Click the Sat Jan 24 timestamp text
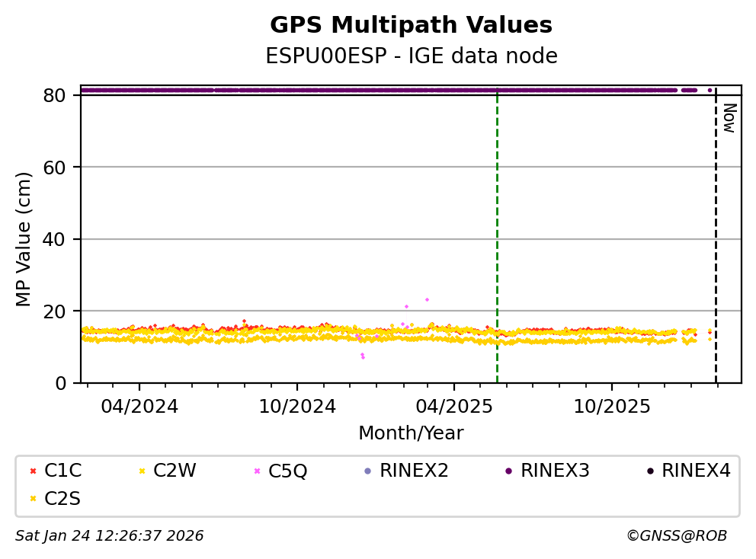This screenshot has height=559, width=756. pos(110,536)
